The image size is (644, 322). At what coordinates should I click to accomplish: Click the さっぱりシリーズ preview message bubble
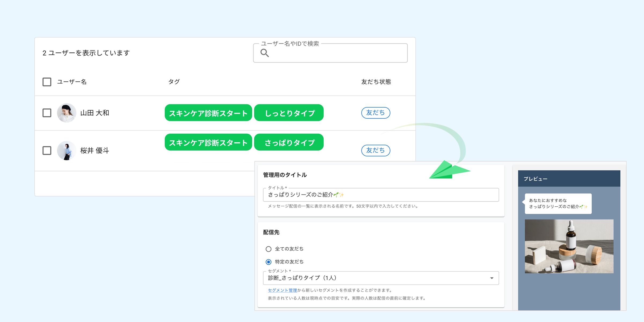pos(558,204)
